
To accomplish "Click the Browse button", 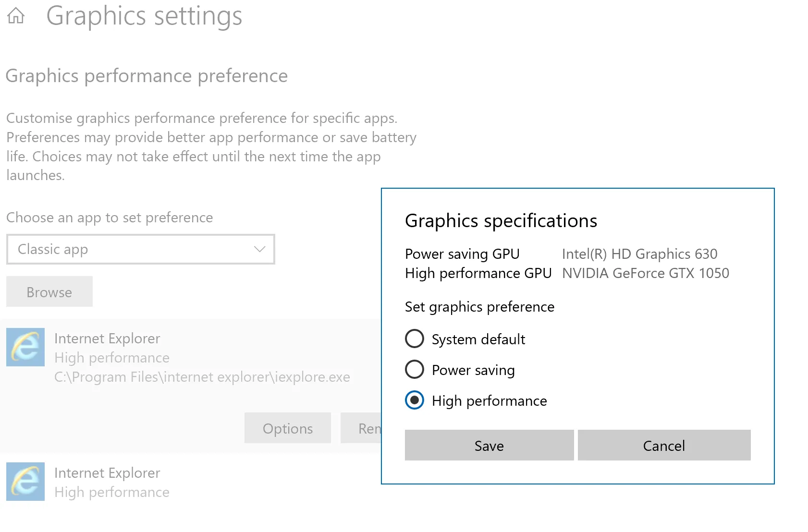I will (x=49, y=292).
